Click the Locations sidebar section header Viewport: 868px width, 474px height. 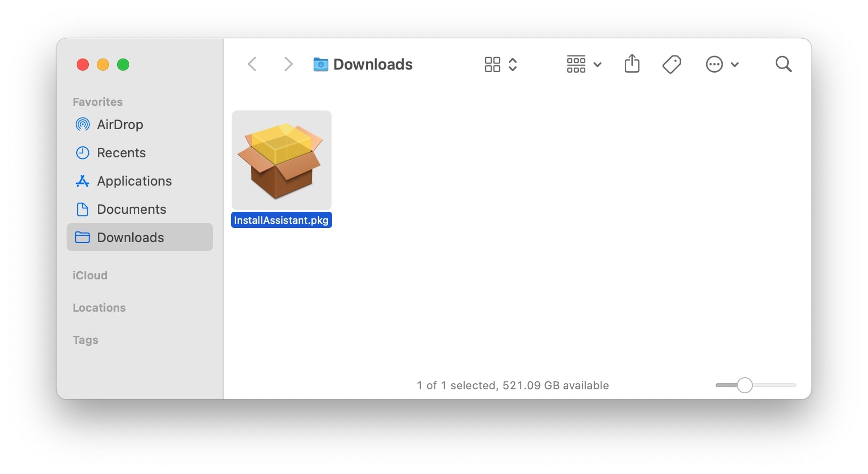click(x=99, y=308)
